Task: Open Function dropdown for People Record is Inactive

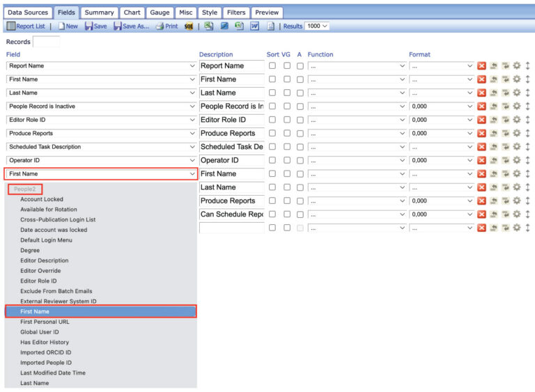Action: click(357, 107)
